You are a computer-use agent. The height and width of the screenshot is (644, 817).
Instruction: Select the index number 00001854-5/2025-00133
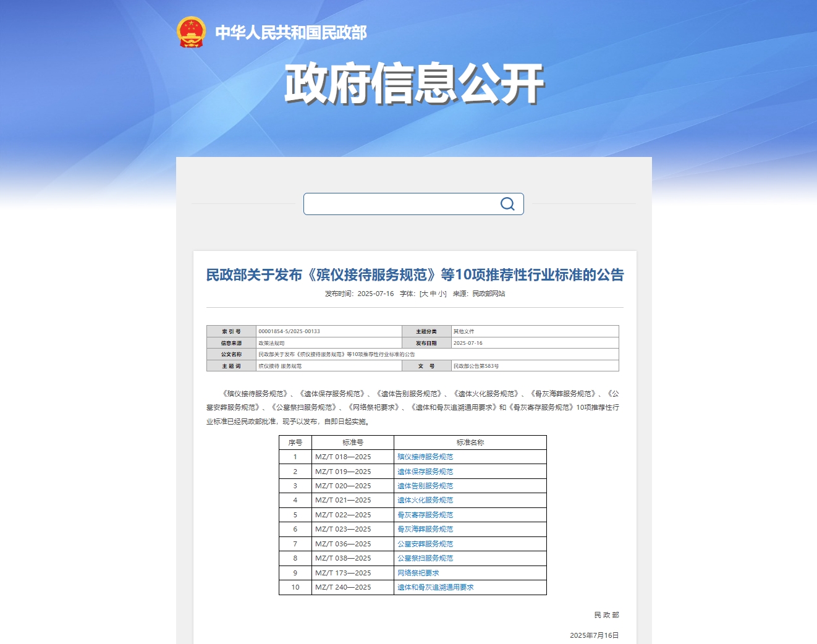pos(289,331)
